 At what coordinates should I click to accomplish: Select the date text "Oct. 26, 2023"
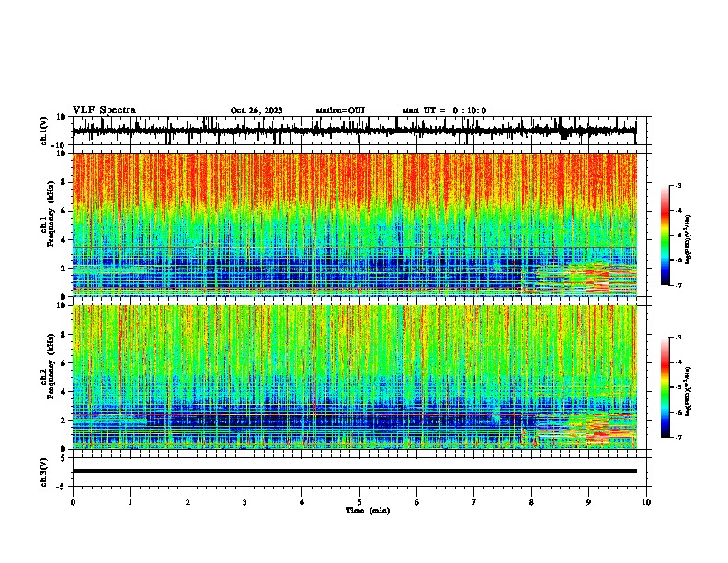pyautogui.click(x=256, y=110)
